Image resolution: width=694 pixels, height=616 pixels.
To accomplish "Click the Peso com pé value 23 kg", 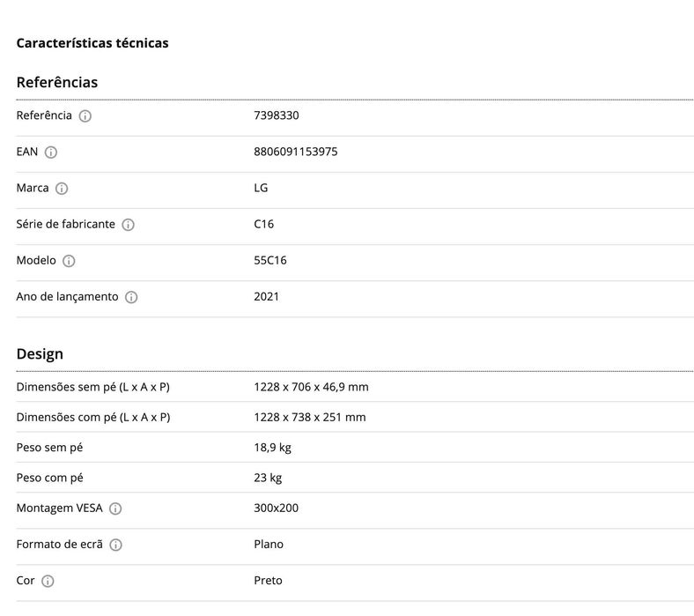I will (x=268, y=478).
